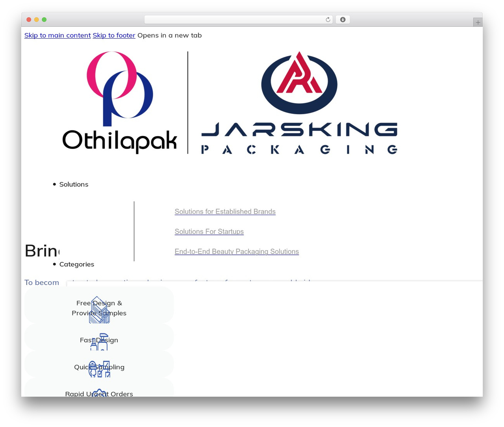Click the icon behind Free Design & Provide Samples

pyautogui.click(x=99, y=310)
